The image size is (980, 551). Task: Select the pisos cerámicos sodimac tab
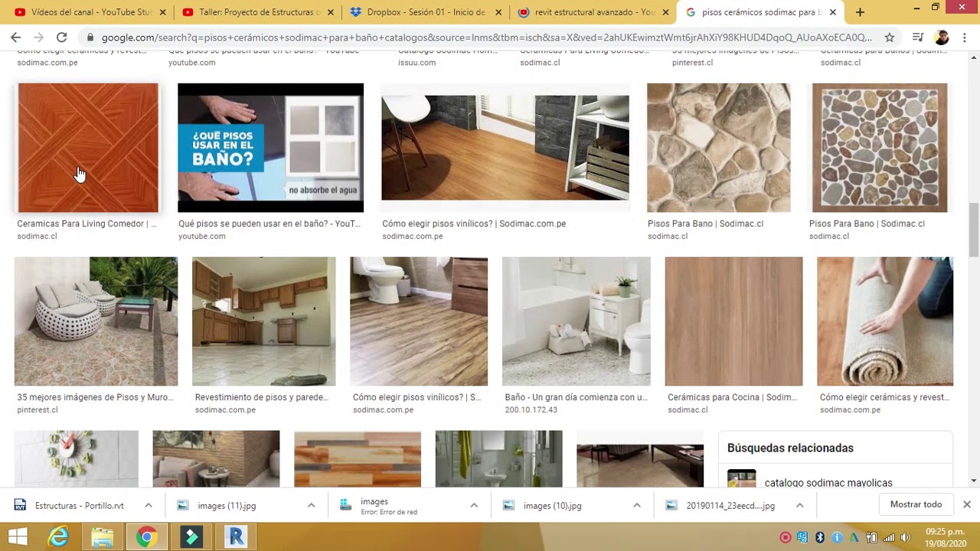(760, 12)
